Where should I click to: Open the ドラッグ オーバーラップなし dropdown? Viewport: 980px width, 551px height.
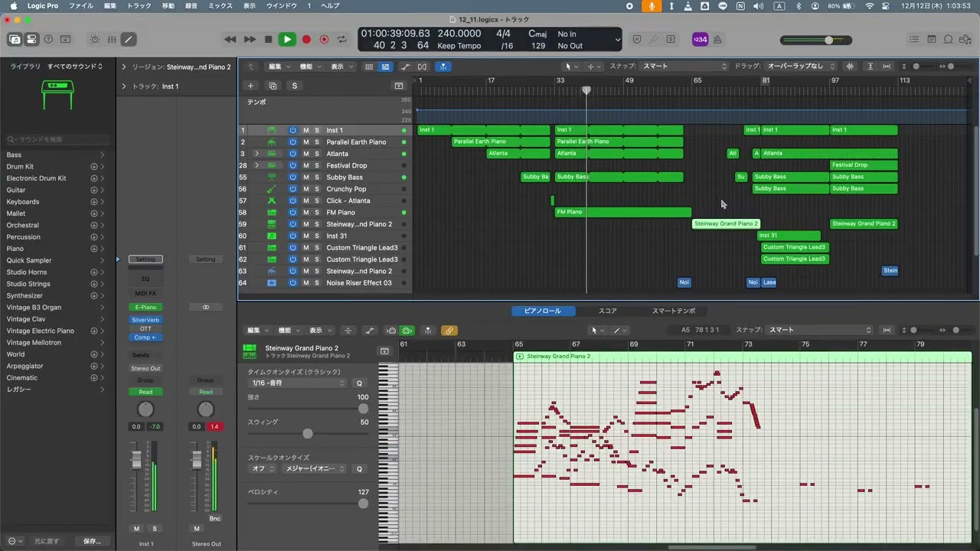coord(802,67)
